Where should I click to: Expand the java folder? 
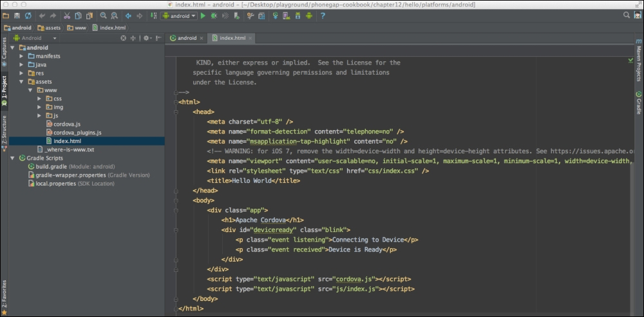[21, 64]
